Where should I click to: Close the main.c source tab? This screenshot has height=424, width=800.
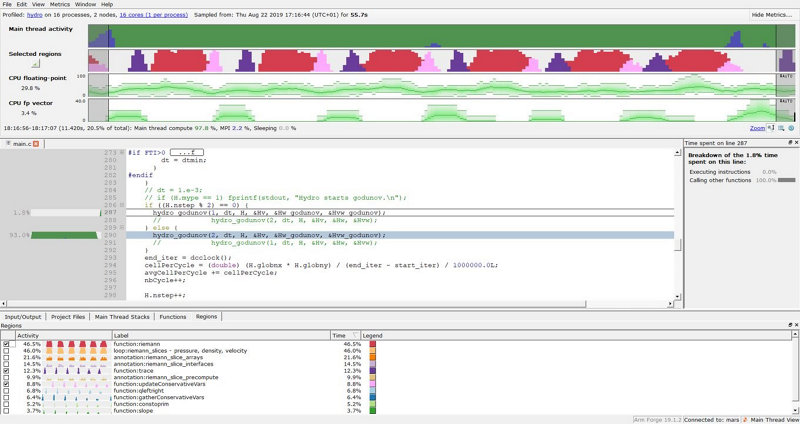click(x=36, y=144)
